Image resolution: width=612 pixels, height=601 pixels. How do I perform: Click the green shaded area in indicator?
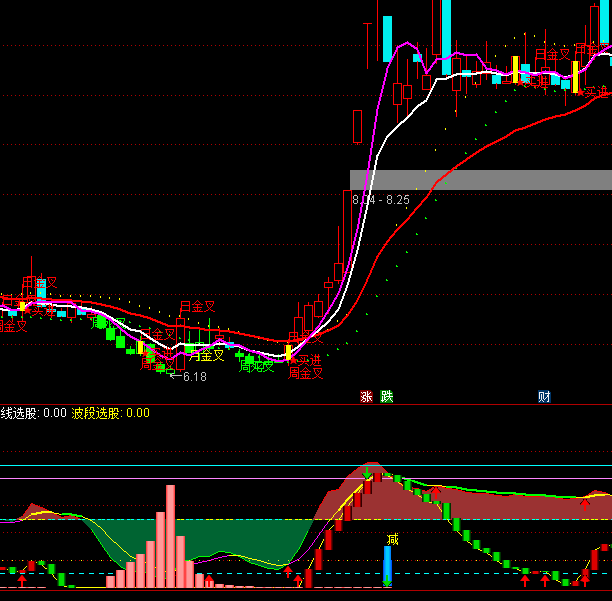[x=200, y=540]
